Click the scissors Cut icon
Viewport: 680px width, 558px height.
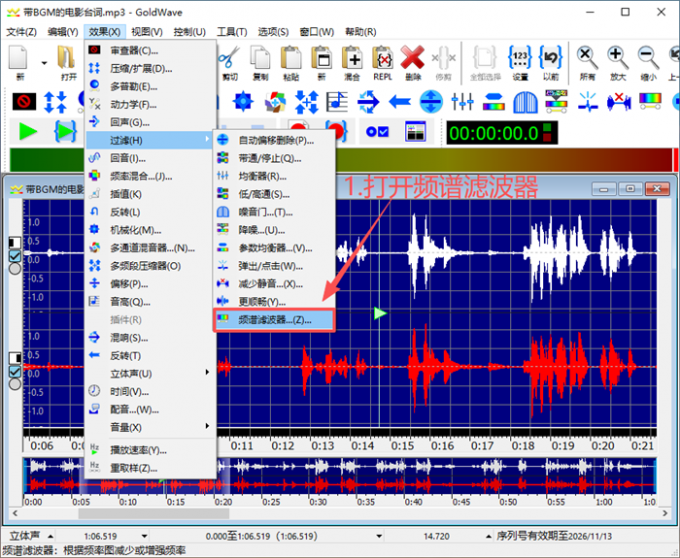[229, 58]
